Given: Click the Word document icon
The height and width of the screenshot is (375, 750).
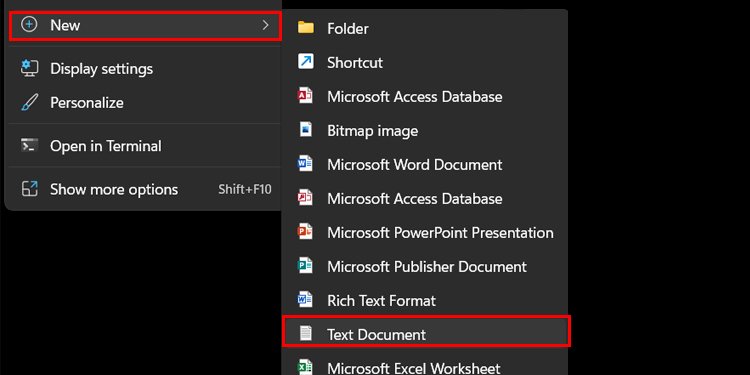Looking at the screenshot, I should pyautogui.click(x=305, y=164).
